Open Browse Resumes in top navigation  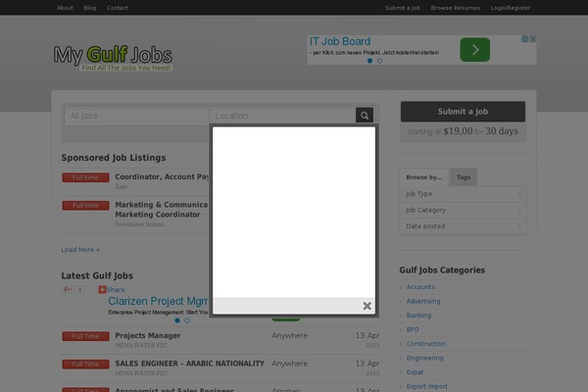456,8
